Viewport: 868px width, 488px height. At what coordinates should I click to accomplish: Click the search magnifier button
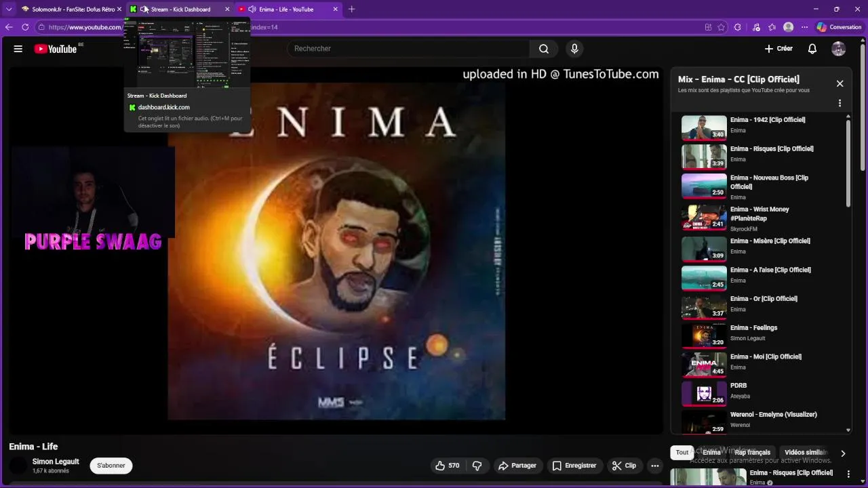(x=544, y=49)
